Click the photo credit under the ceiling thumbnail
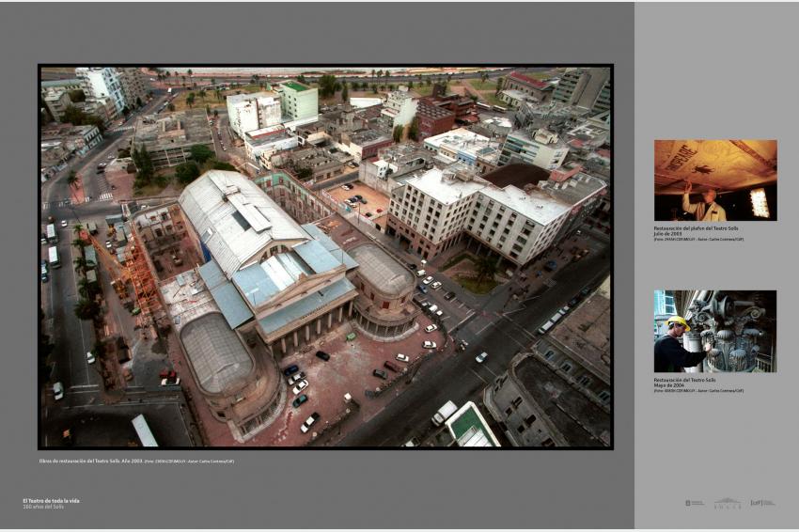Viewport: 799px width, 532px height. tap(698, 239)
